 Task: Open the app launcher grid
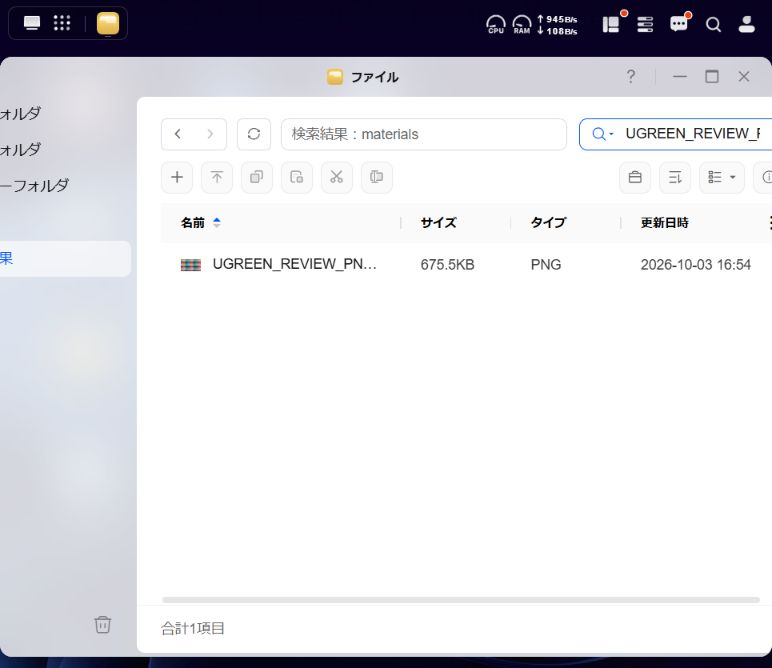tap(62, 23)
